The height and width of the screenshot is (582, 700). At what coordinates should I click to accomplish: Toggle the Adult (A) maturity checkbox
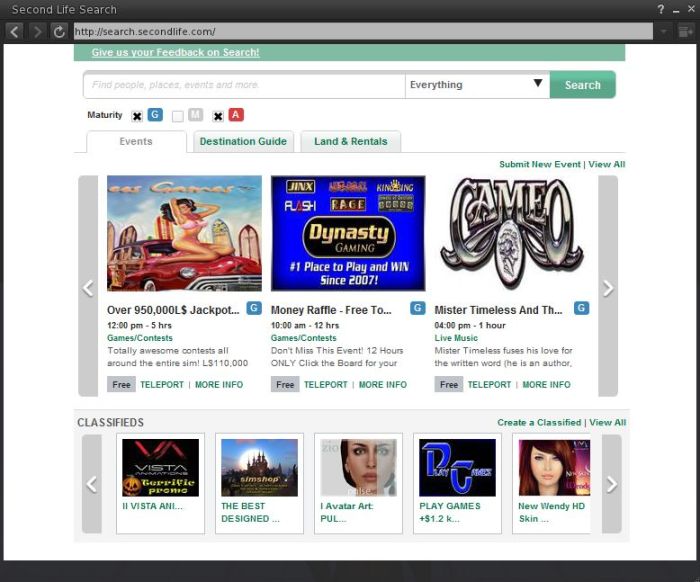218,116
